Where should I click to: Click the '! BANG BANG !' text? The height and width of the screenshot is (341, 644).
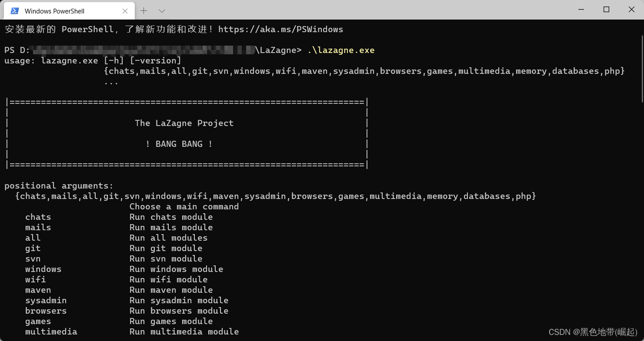[x=179, y=144]
